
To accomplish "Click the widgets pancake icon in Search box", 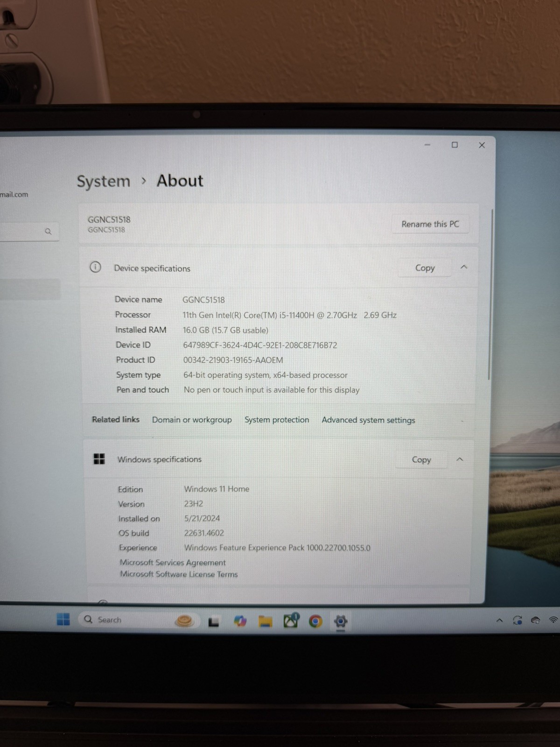I will (x=184, y=621).
